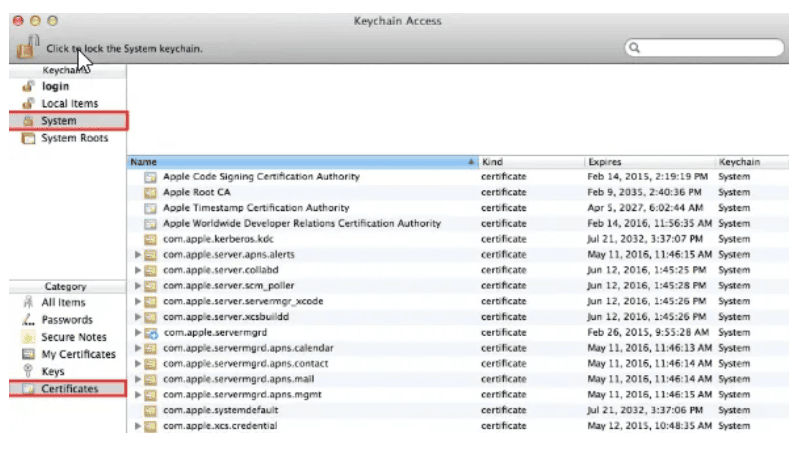Screen dimensions: 804x475
Task: Sort the list by Kind column
Action: click(530, 161)
